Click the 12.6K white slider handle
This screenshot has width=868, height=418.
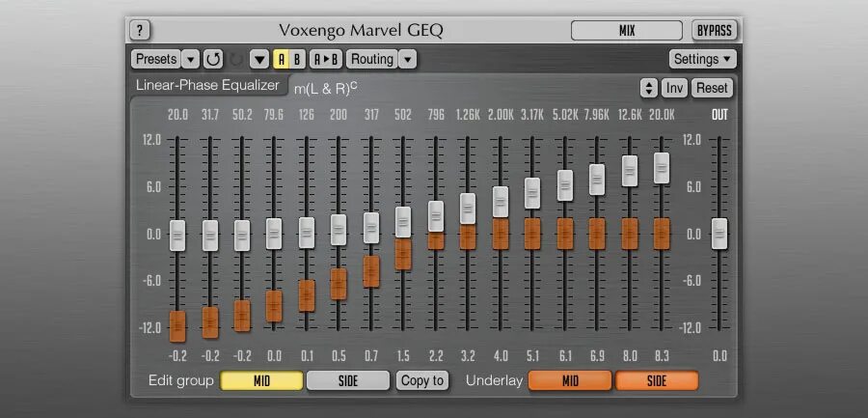[630, 171]
